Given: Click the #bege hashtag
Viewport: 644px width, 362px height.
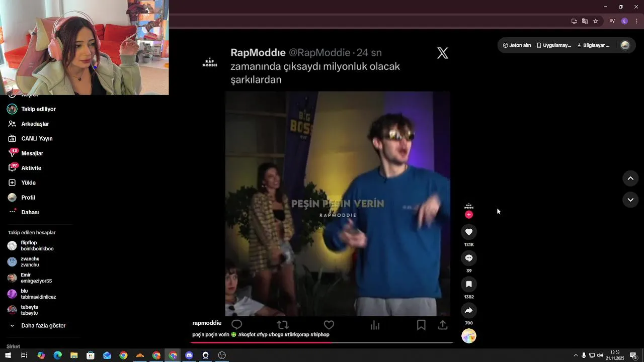Looking at the screenshot, I should tap(276, 335).
